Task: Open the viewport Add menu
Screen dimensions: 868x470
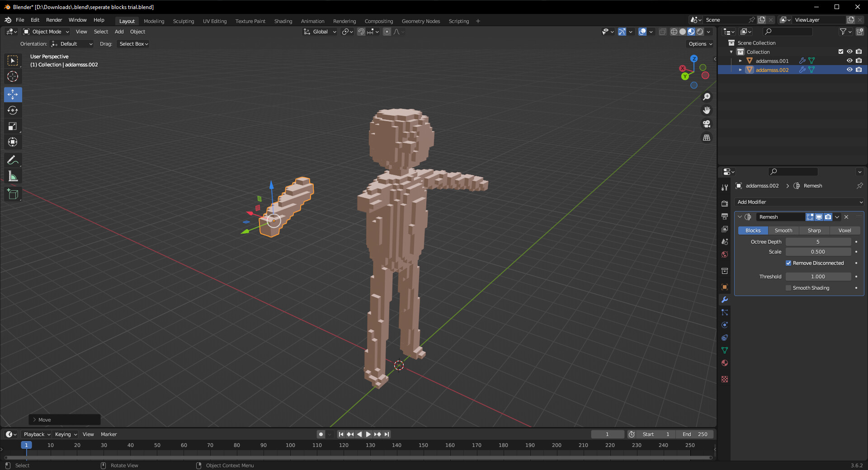Action: point(119,32)
